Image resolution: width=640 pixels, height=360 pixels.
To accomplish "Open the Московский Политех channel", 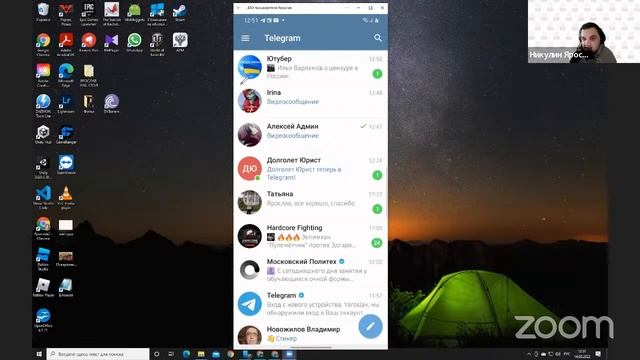I will click(x=311, y=270).
